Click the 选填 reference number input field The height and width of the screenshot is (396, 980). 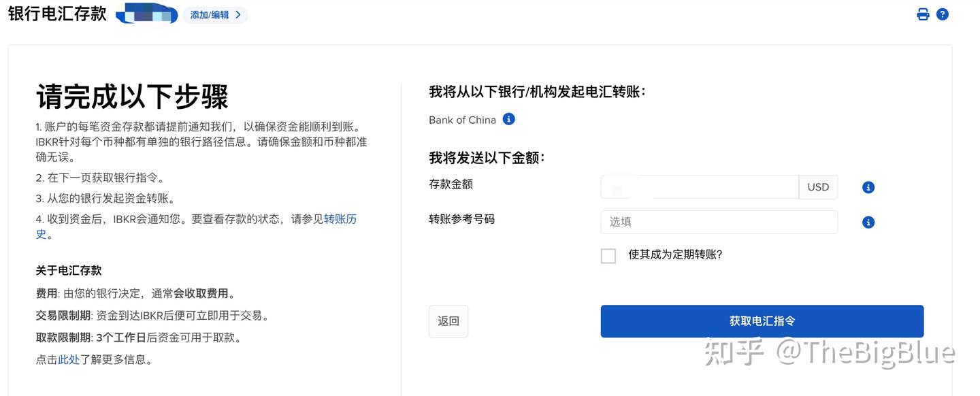(x=719, y=221)
